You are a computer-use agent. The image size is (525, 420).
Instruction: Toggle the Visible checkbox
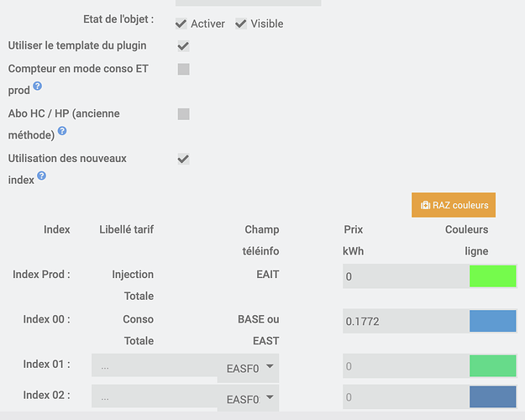[x=241, y=24]
